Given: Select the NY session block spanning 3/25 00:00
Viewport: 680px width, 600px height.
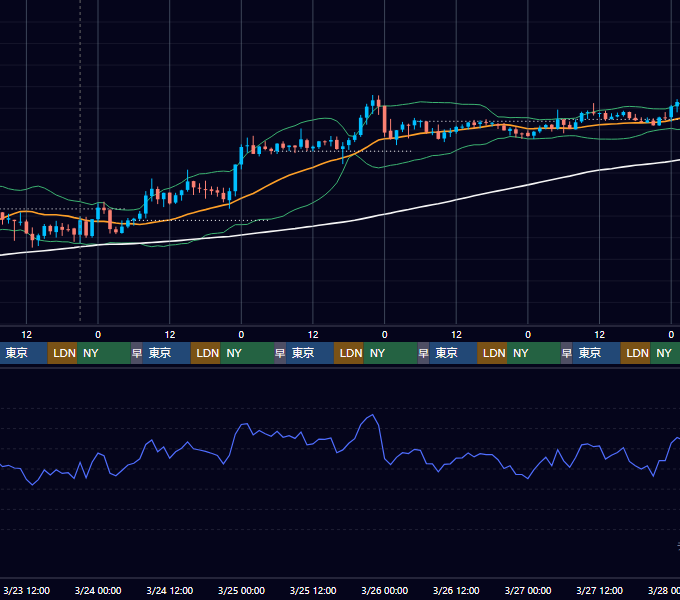Looking at the screenshot, I should coord(247,353).
